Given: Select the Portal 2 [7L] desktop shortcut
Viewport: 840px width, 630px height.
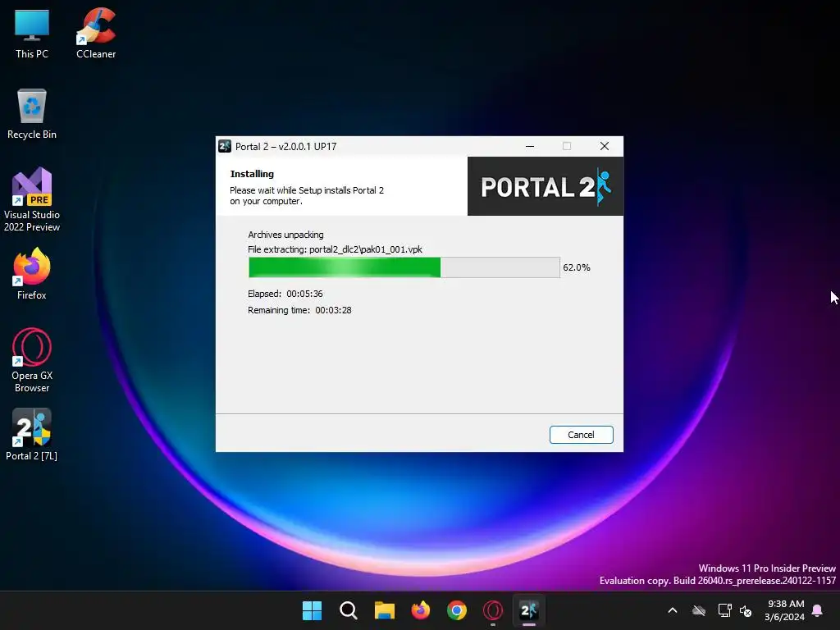Looking at the screenshot, I should click(32, 435).
